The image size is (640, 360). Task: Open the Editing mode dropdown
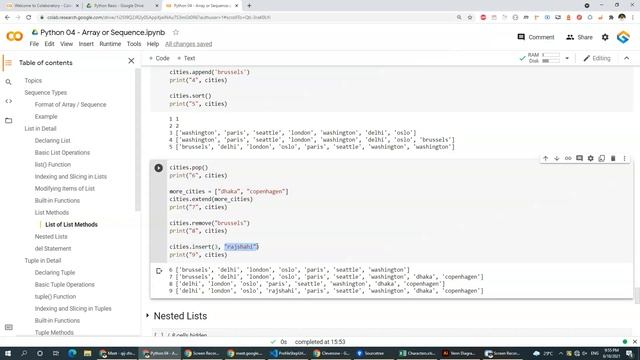tap(597, 58)
